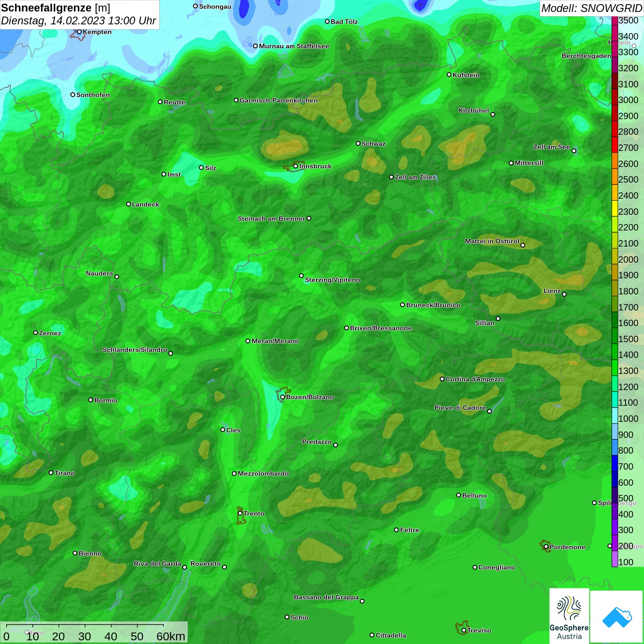Click the legend color band between 1000 and 1100
Viewport: 644px width, 644px height.
click(x=615, y=414)
